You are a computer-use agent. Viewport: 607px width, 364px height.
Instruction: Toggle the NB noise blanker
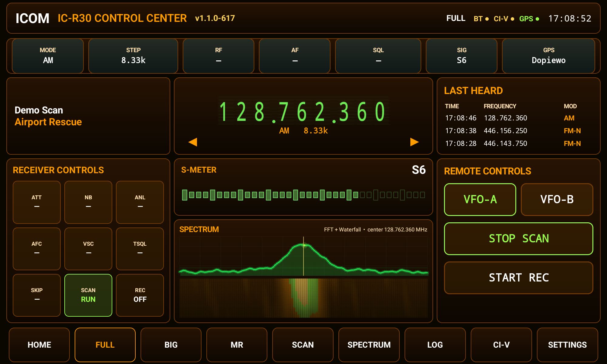click(88, 202)
